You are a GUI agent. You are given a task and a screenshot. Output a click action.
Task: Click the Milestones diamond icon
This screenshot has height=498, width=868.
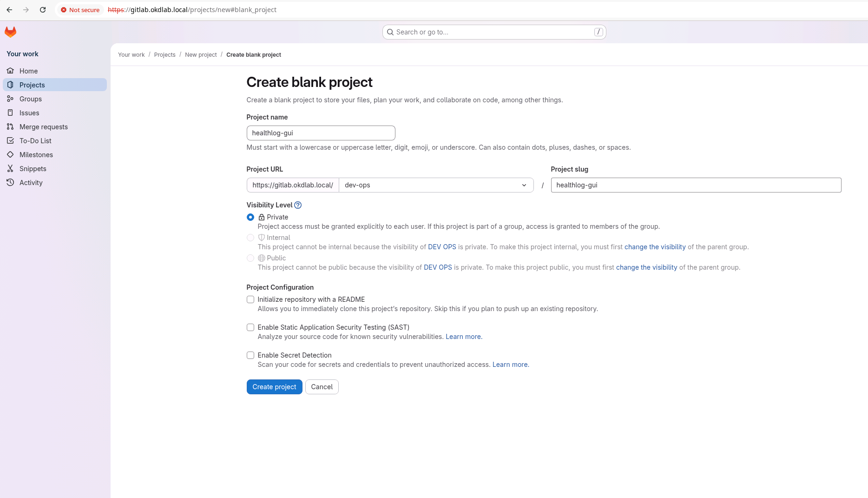click(x=10, y=154)
